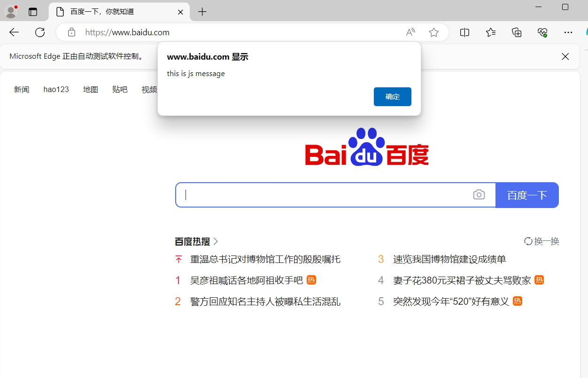Click the 新闻 navigation link
This screenshot has height=378, width=588.
pos(22,89)
